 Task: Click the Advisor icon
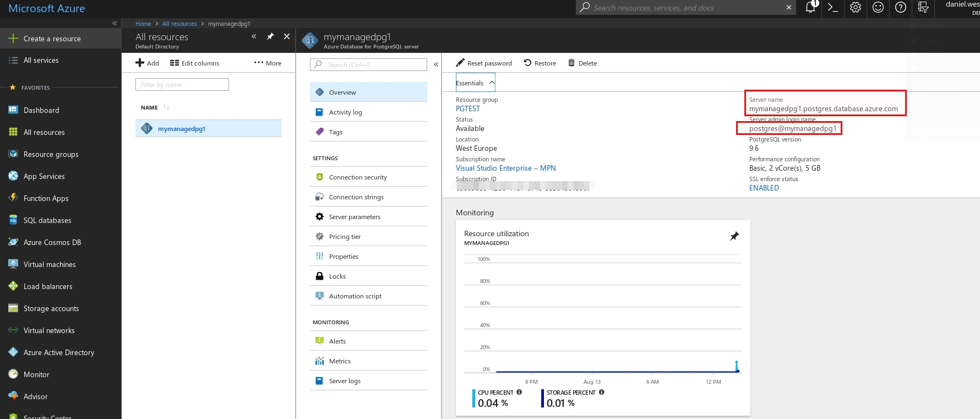13,396
